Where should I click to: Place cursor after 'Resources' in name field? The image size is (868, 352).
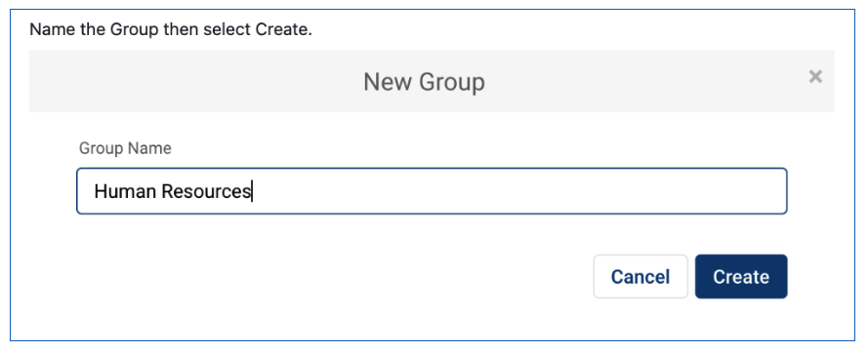coord(252,192)
